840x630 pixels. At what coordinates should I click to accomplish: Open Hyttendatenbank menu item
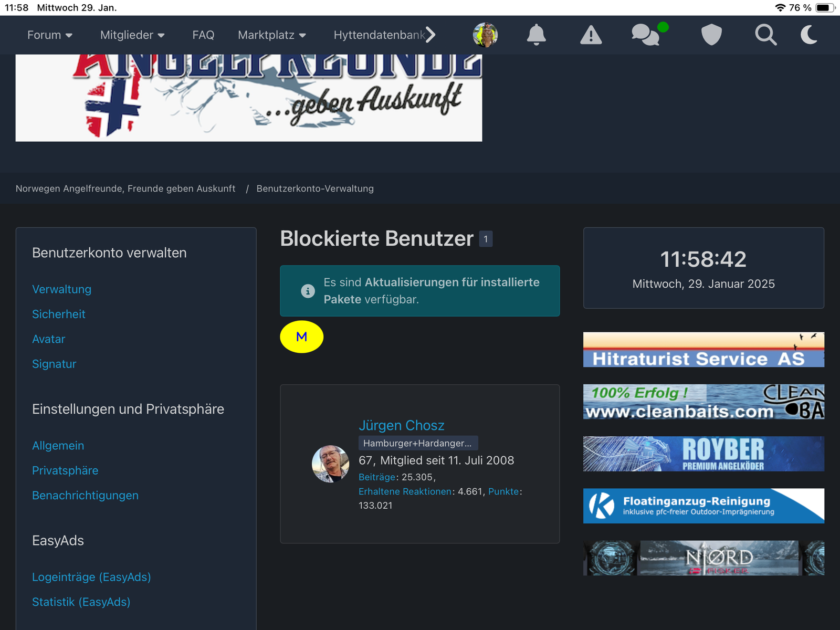pos(379,35)
